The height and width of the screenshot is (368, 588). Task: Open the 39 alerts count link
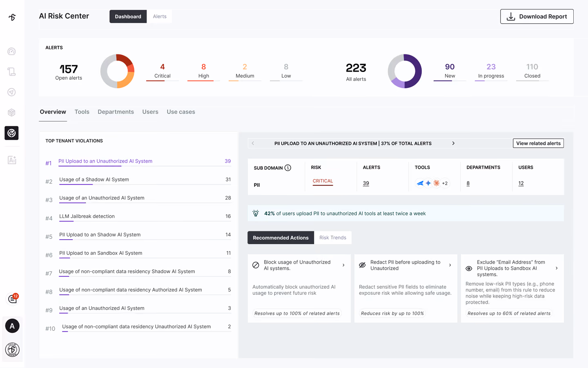(366, 183)
